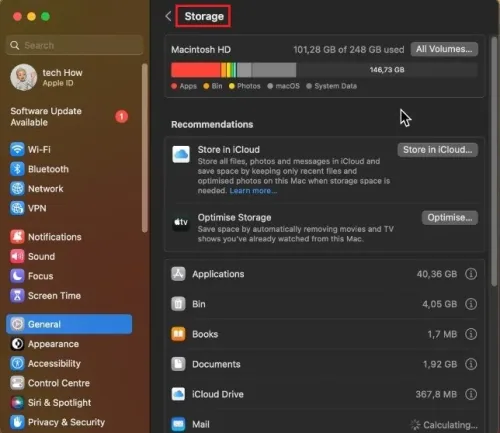This screenshot has height=433, width=500.
Task: Click the main pane scrollbar
Action: point(494,161)
